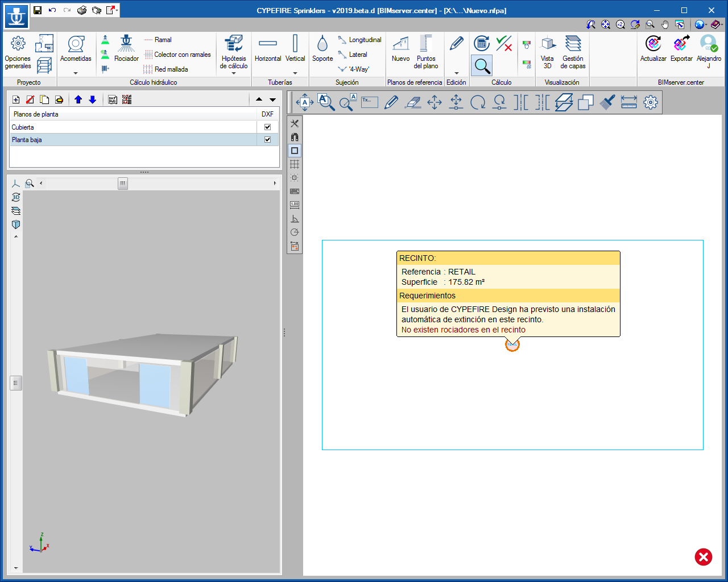Open drawing toolbar gear settings
The width and height of the screenshot is (728, 582).
click(651, 102)
